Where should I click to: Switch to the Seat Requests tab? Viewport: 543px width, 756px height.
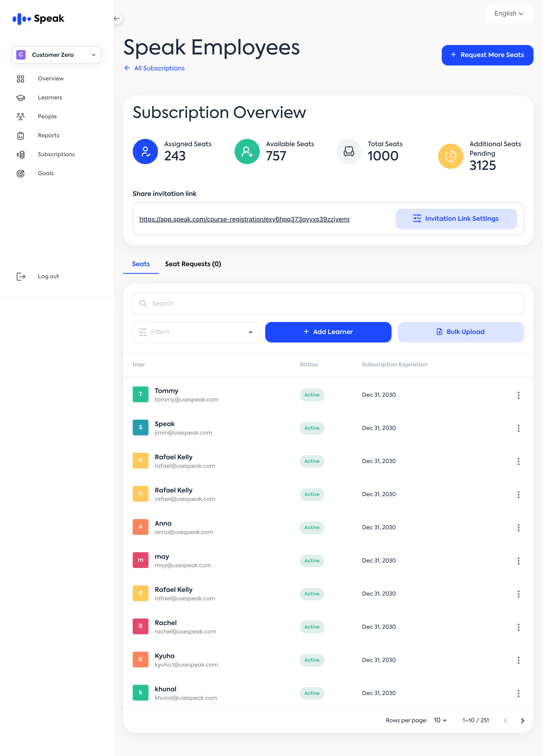point(193,264)
